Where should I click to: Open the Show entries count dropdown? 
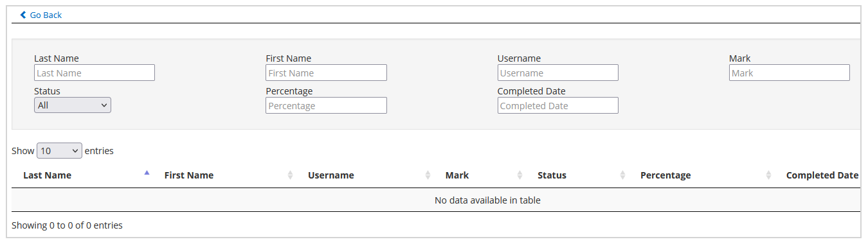click(59, 151)
